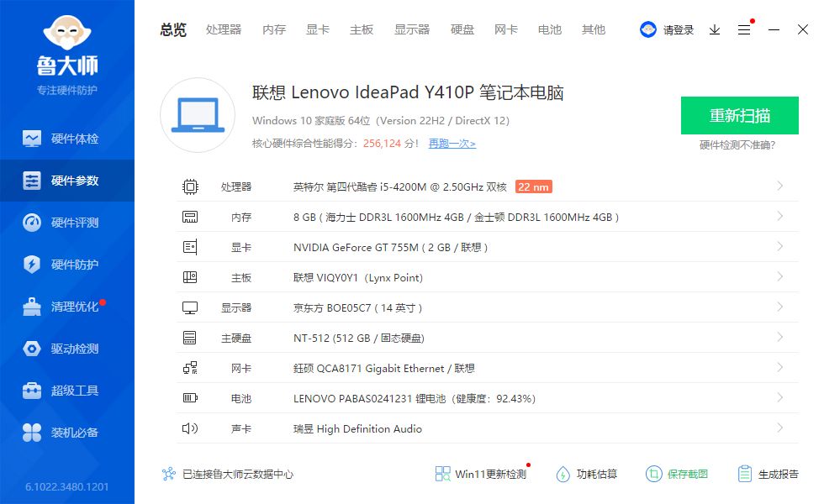Click the main disk icon
Screen dimensions: 824x504
[190, 338]
